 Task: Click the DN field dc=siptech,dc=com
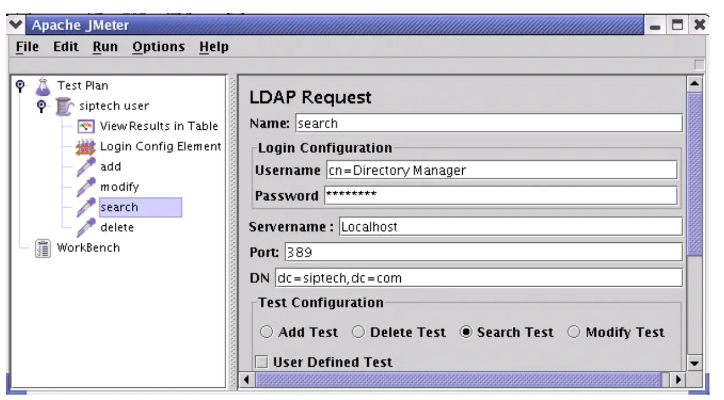click(479, 278)
